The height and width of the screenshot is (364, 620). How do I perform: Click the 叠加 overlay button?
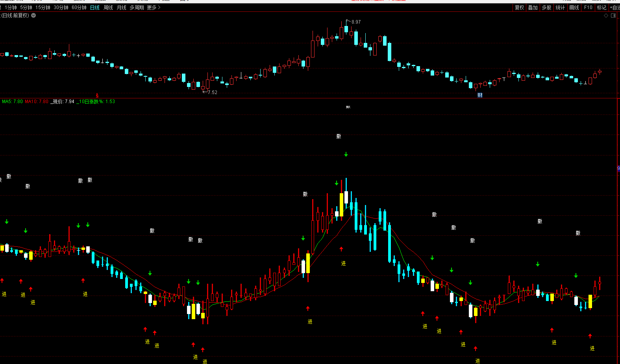533,7
